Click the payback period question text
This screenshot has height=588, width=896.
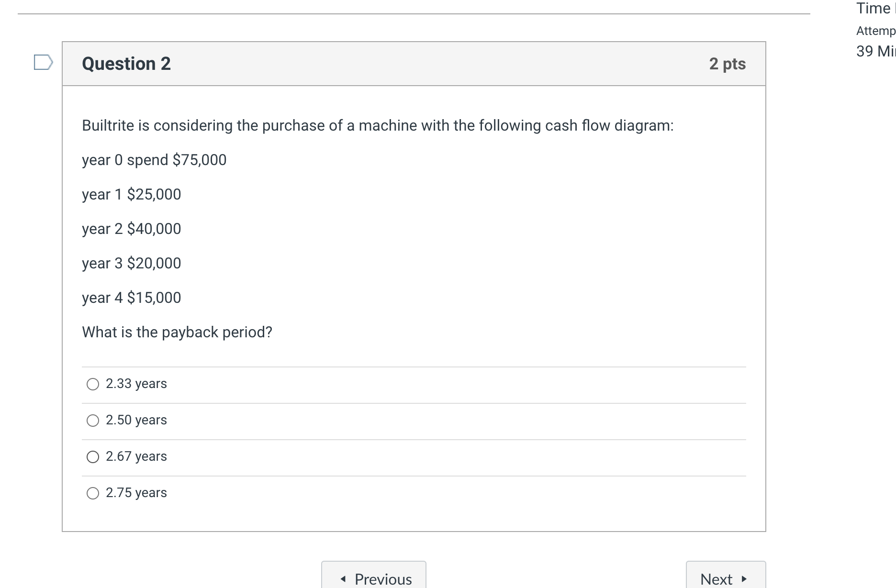coord(177,332)
